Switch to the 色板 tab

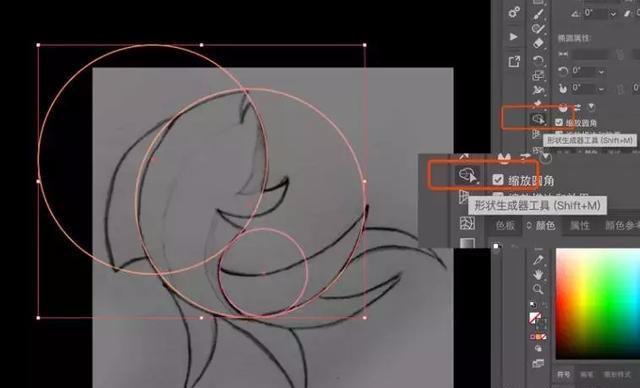pyautogui.click(x=505, y=225)
